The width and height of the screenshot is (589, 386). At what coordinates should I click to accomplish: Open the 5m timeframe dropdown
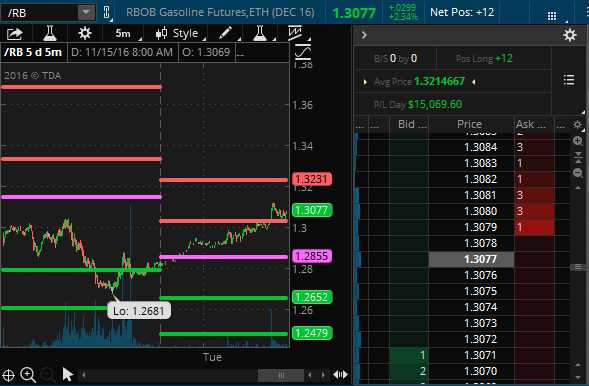[124, 33]
